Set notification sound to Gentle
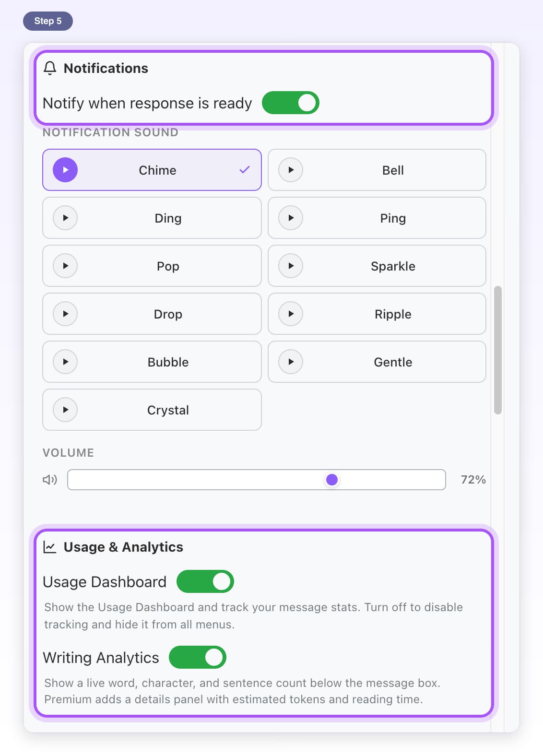 coord(377,362)
